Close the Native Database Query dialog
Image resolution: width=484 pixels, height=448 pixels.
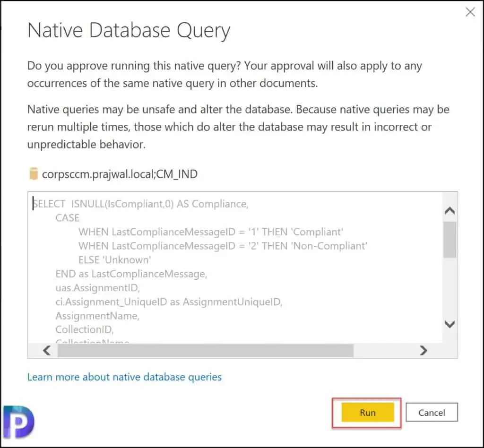(470, 12)
